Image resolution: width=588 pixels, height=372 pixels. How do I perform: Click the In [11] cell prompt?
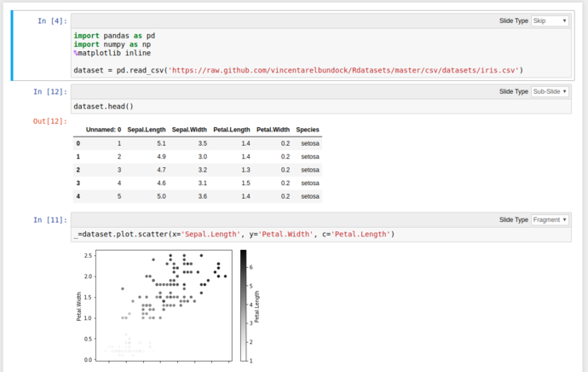pos(50,219)
